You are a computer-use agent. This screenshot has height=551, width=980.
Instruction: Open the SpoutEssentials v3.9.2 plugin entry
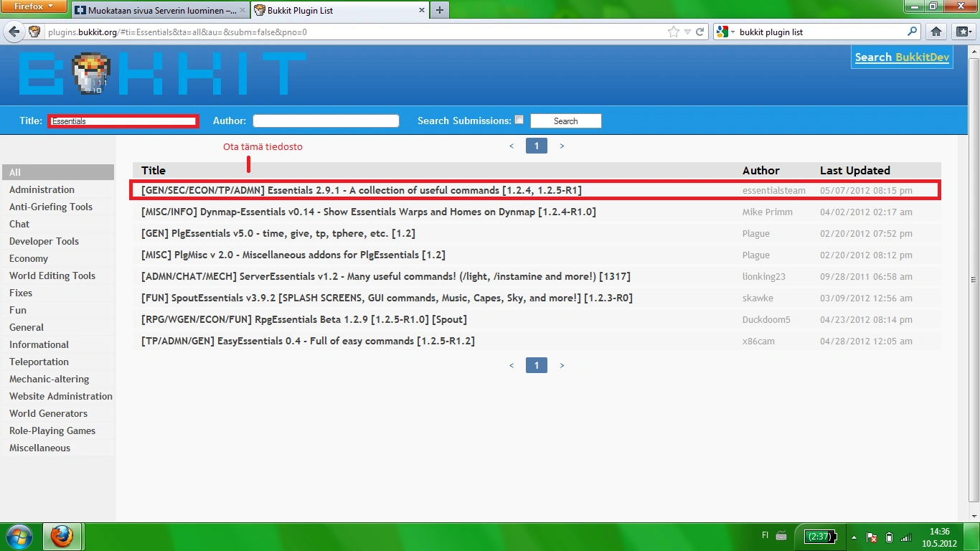click(387, 298)
